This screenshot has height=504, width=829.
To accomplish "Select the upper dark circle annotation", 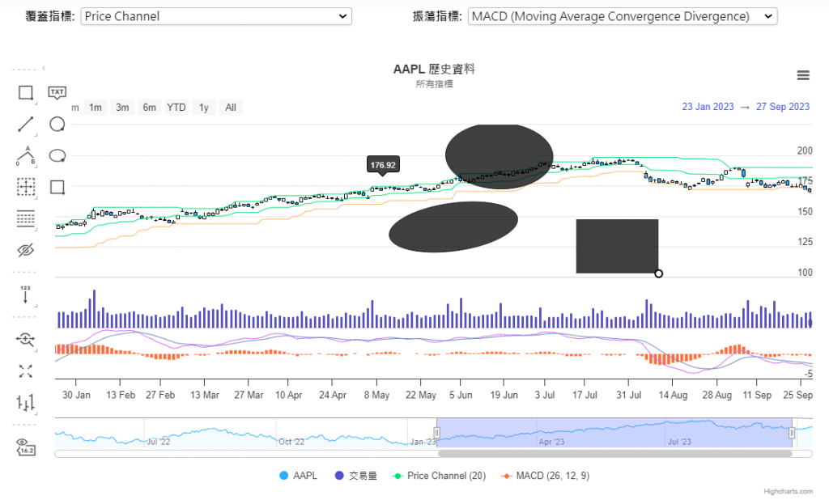I will pos(499,156).
